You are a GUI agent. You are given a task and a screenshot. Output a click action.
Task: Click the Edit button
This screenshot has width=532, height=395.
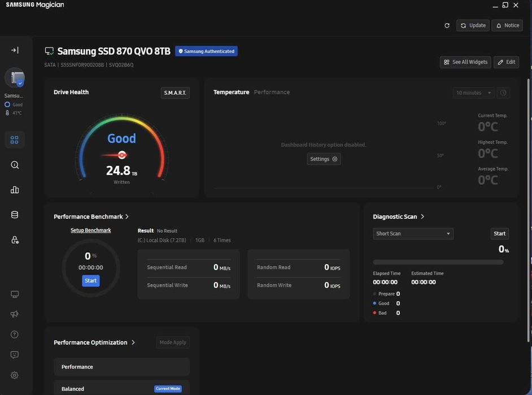pyautogui.click(x=506, y=62)
